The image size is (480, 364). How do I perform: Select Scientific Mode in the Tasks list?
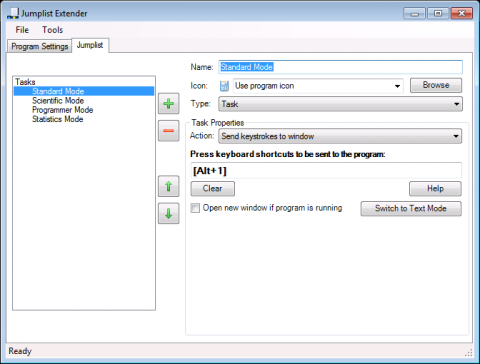point(58,101)
